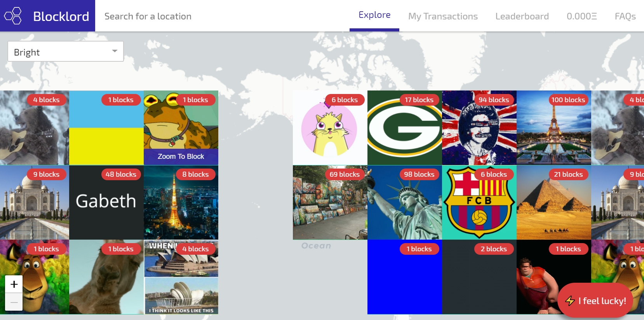Open the FCB crest tile
Screen dimensions: 644x320
(x=479, y=202)
